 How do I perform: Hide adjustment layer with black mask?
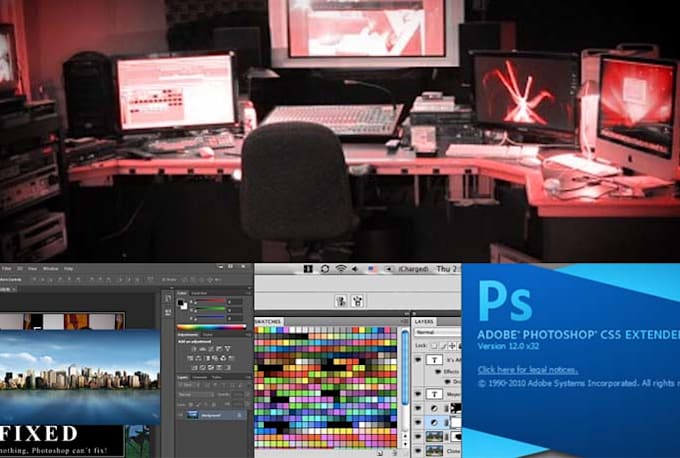tap(418, 408)
